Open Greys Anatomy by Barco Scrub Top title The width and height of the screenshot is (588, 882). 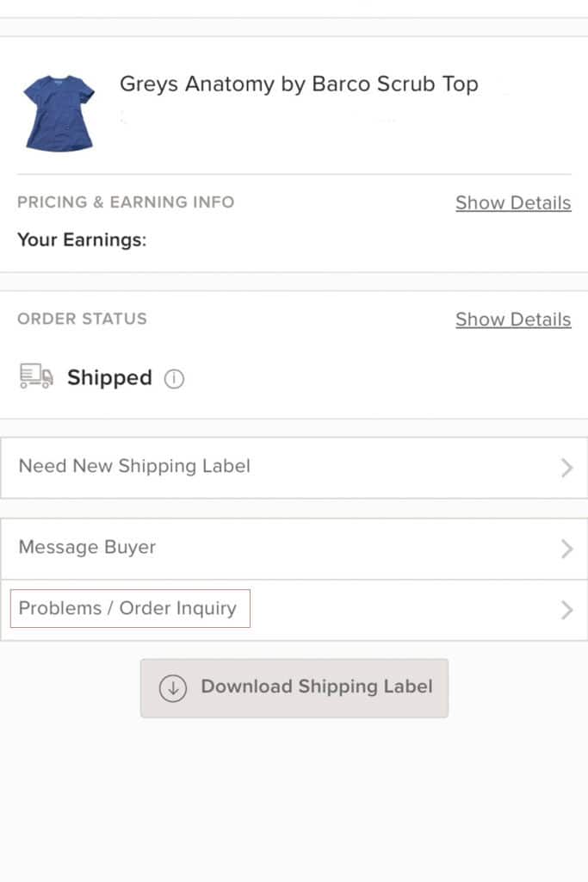click(x=299, y=84)
